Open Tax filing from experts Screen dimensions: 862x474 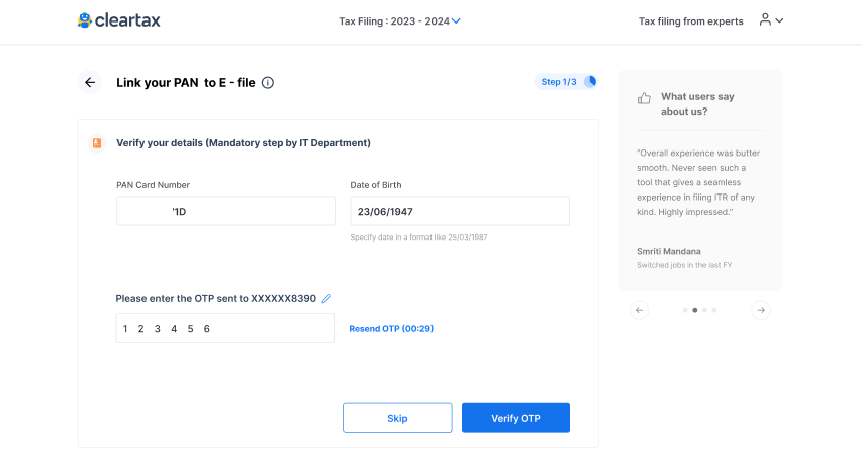click(690, 21)
